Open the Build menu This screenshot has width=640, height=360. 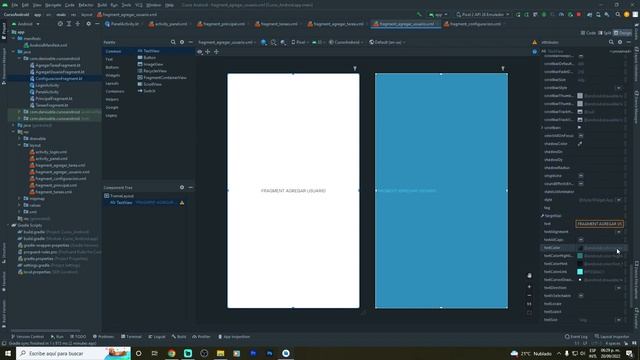(x=102, y=5)
